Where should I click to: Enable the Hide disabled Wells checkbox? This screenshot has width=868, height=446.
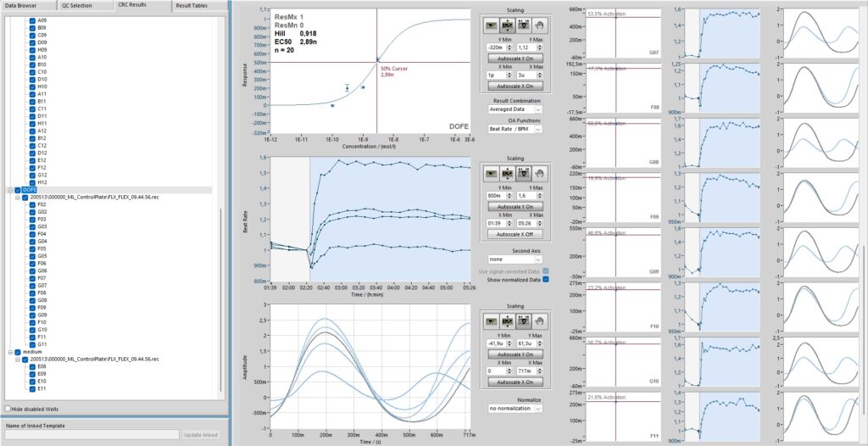(8, 409)
